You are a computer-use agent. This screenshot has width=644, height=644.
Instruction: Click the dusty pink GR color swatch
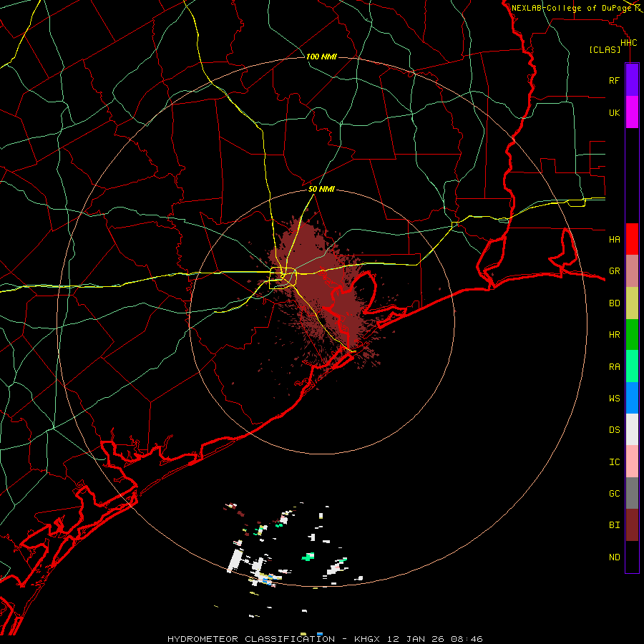pyautogui.click(x=632, y=271)
